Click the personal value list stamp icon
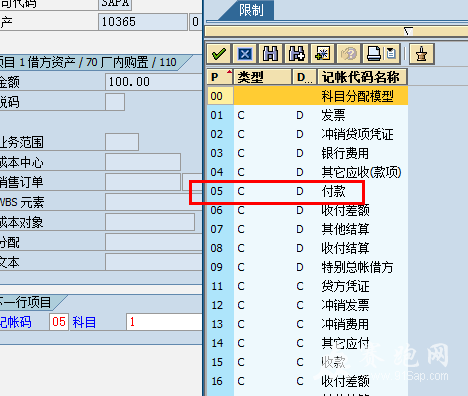Image resolution: width=468 pixels, height=396 pixels. pyautogui.click(x=422, y=54)
